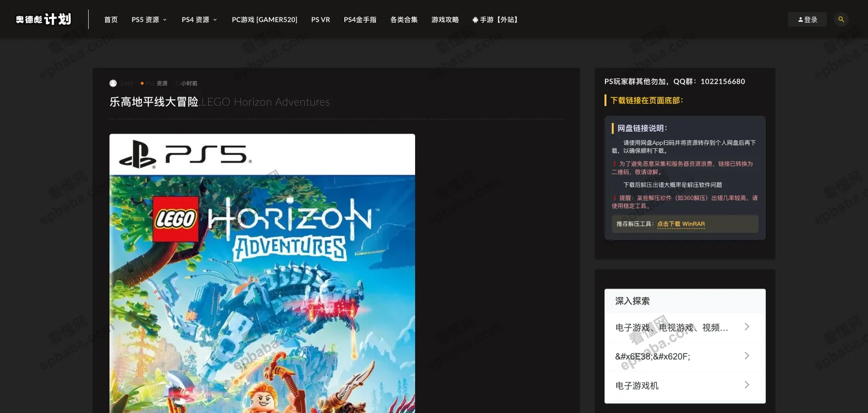Go to 首页 home menu
The image size is (868, 413).
[x=111, y=19]
